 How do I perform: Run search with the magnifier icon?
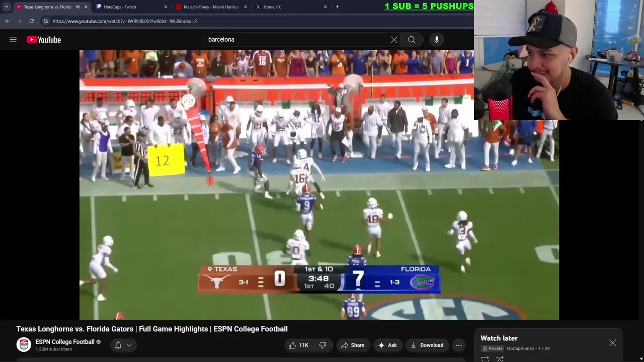click(412, 40)
